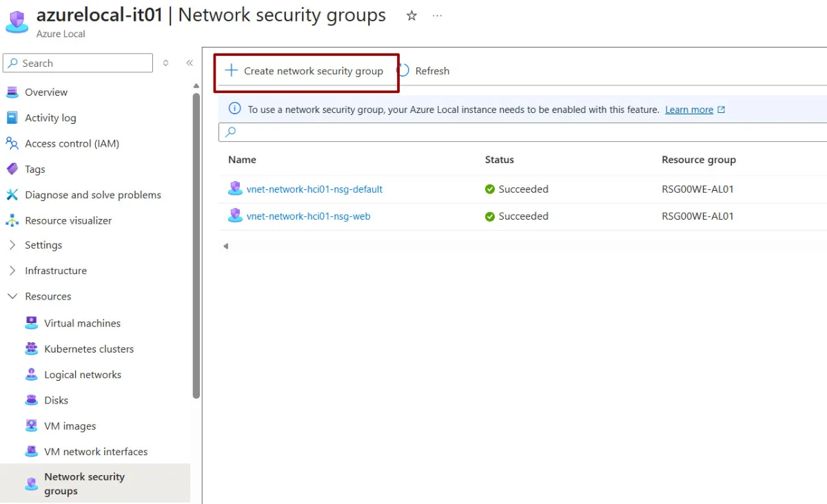Collapse the Resources section
Viewport: 827px width, 504px height.
12,296
